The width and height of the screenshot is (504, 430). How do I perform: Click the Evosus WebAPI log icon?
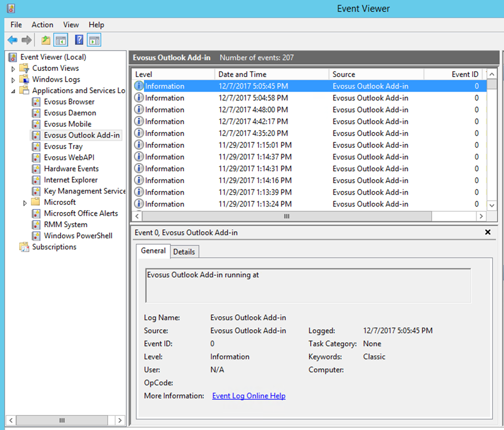(x=36, y=158)
